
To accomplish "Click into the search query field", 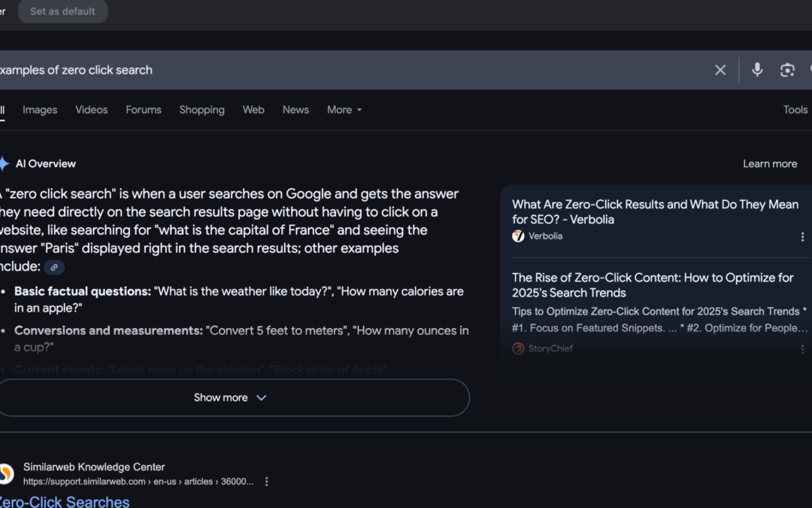I will 352,70.
